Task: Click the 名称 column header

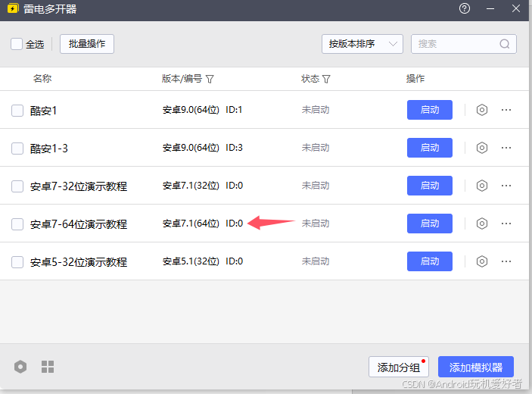Action: click(42, 79)
